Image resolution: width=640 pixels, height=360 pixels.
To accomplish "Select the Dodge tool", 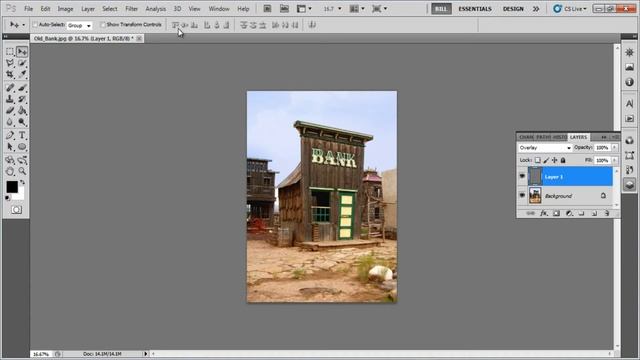I will [22, 122].
